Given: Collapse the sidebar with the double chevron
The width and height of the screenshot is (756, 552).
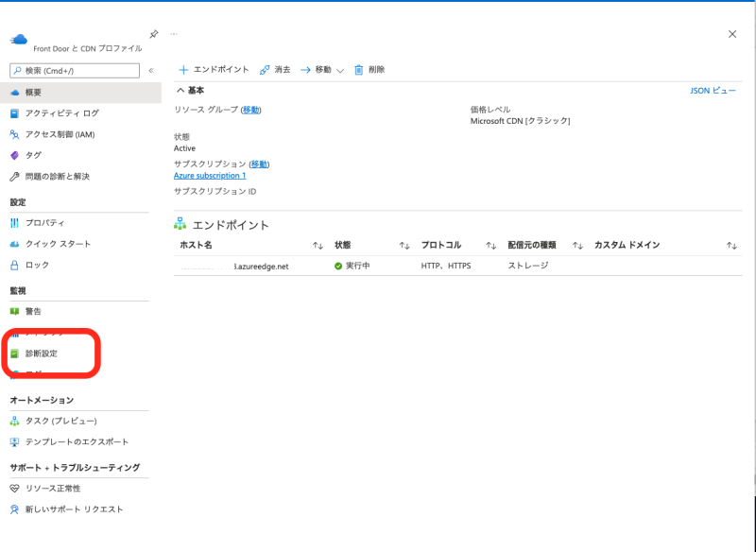Looking at the screenshot, I should 151,71.
